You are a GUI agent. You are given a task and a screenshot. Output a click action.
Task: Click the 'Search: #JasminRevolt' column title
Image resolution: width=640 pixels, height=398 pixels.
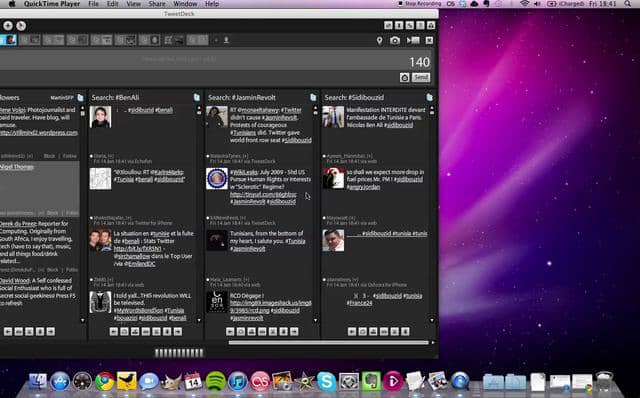(242, 98)
